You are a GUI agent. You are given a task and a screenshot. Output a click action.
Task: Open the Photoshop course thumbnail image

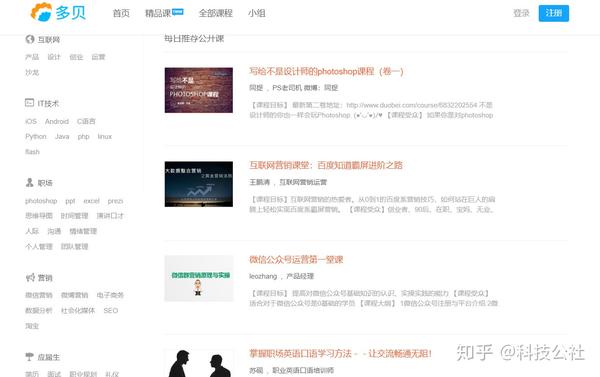(199, 90)
